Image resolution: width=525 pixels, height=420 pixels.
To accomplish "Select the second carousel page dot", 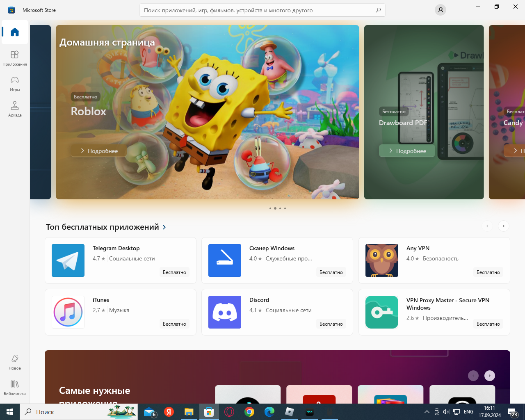I will [x=275, y=208].
